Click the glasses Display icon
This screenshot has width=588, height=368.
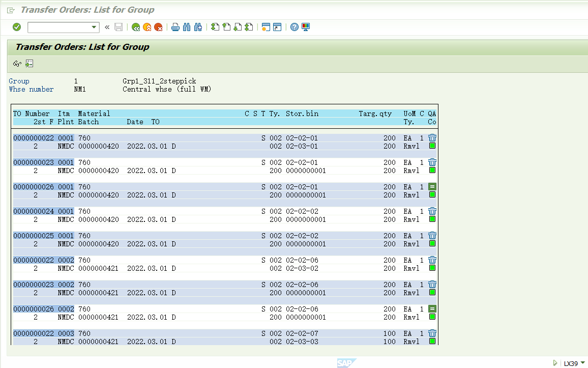17,64
